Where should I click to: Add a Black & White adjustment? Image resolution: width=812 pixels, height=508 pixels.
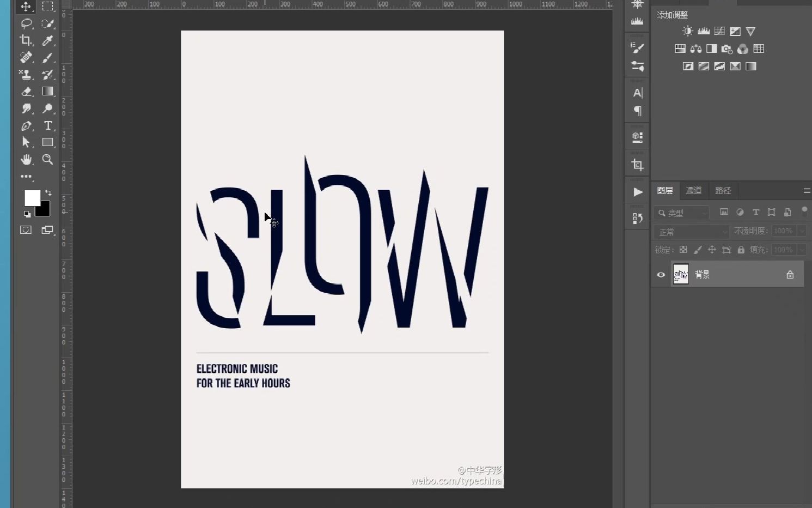(712, 49)
